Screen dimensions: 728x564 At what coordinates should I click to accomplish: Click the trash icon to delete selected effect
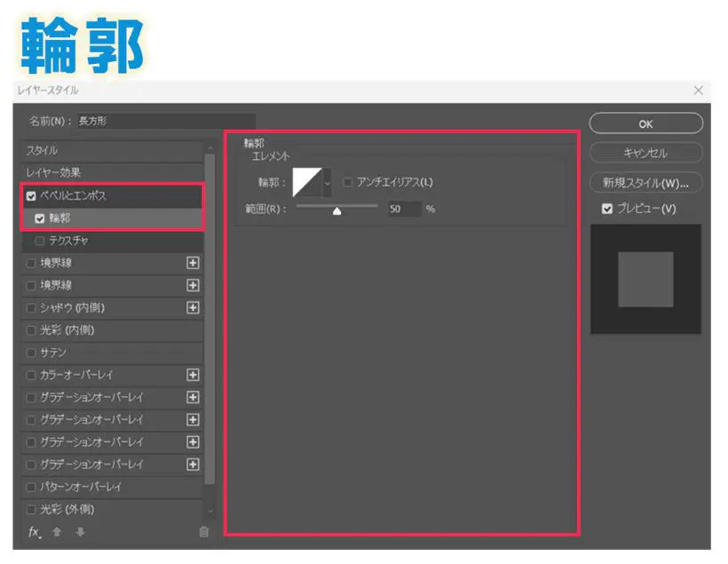pyautogui.click(x=204, y=532)
